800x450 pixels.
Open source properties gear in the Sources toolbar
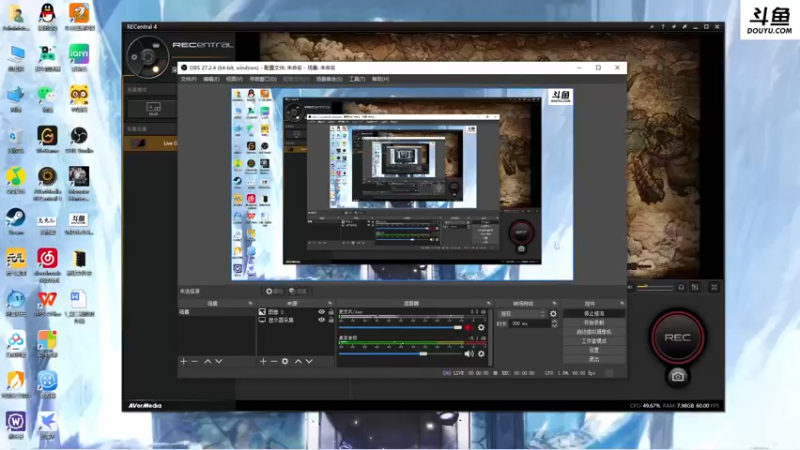[x=285, y=361]
